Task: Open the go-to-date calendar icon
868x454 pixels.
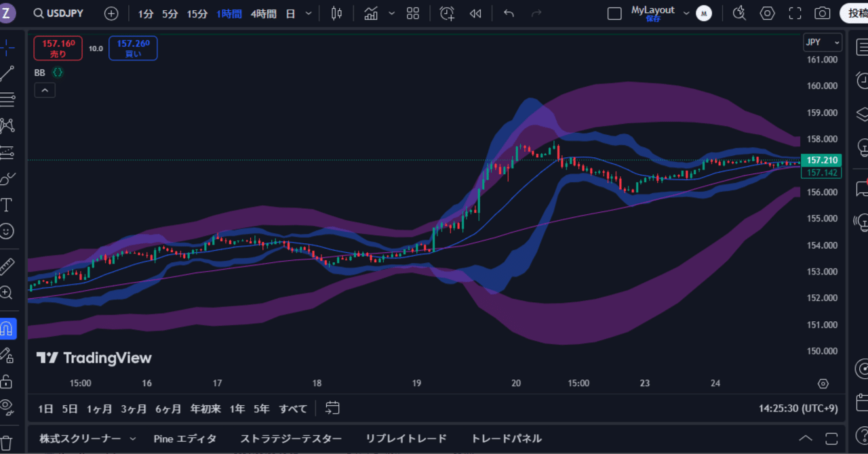Action: pyautogui.click(x=332, y=408)
